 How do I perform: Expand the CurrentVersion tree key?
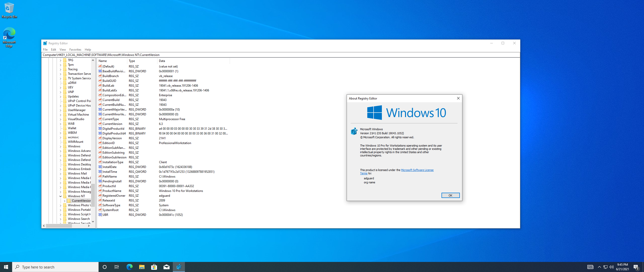(65, 201)
